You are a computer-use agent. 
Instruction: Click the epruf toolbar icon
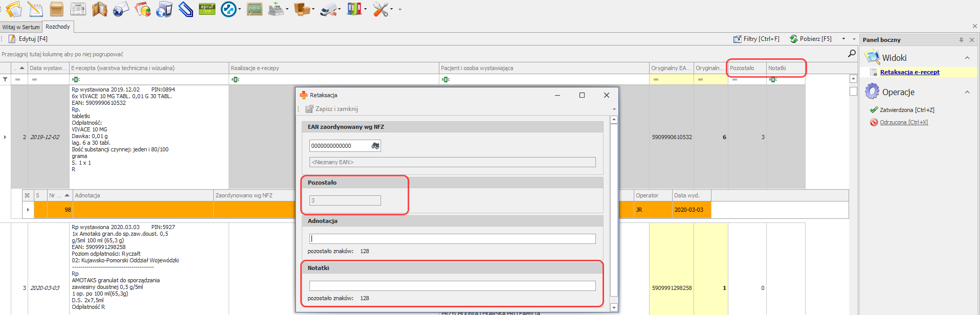pos(207,9)
